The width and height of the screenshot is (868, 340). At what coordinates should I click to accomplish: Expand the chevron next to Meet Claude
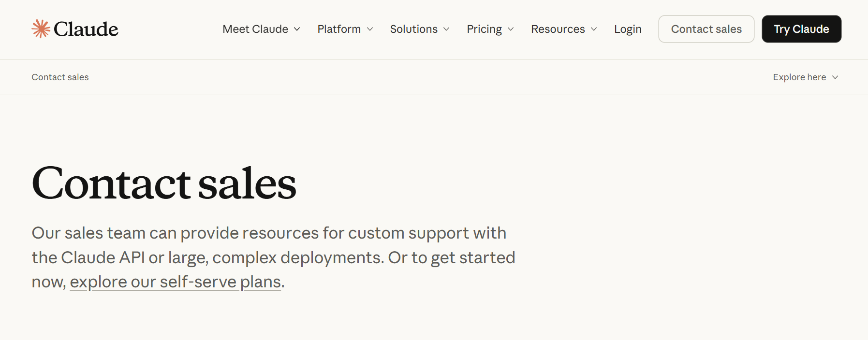(x=297, y=29)
